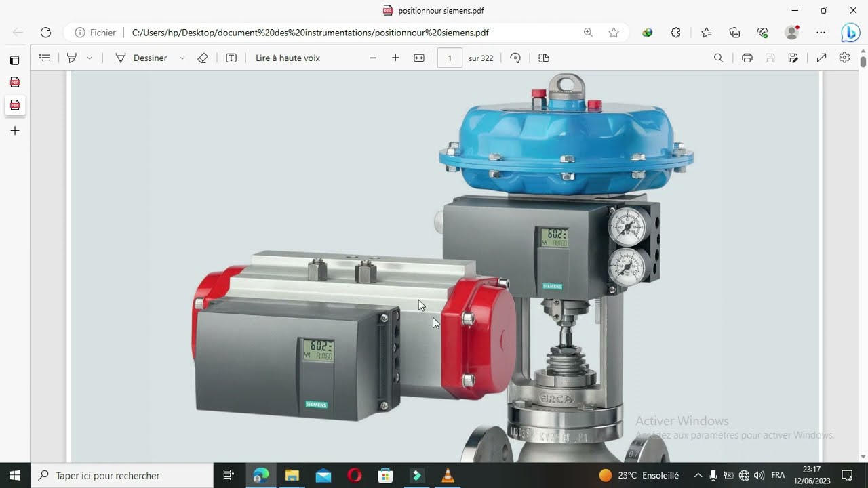
Task: Click the network globe tray icon
Action: coord(744,476)
